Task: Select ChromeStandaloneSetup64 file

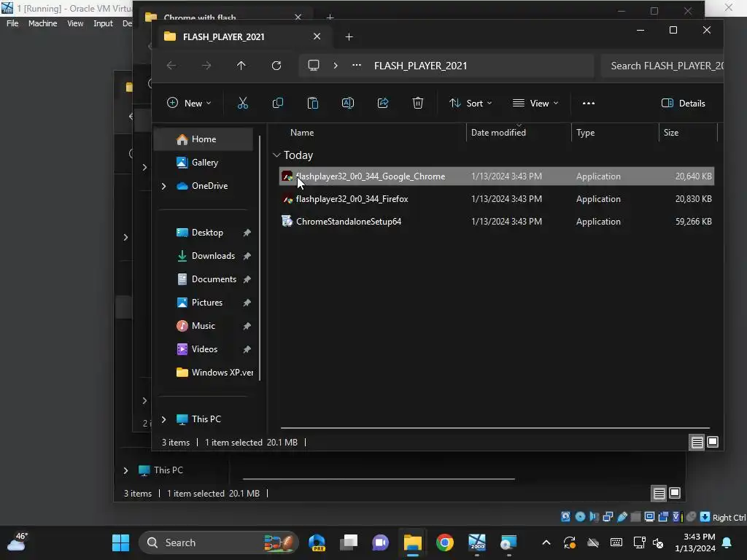Action: (x=496, y=222)
